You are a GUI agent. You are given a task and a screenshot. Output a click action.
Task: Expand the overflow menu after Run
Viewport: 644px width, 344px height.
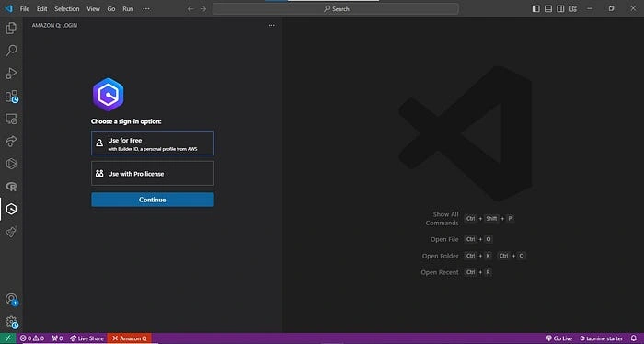[146, 8]
